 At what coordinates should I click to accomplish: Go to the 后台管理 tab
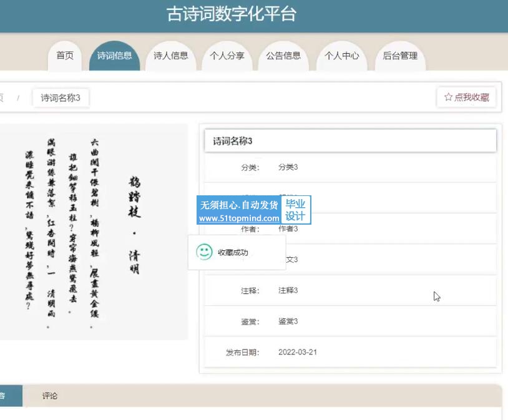400,56
